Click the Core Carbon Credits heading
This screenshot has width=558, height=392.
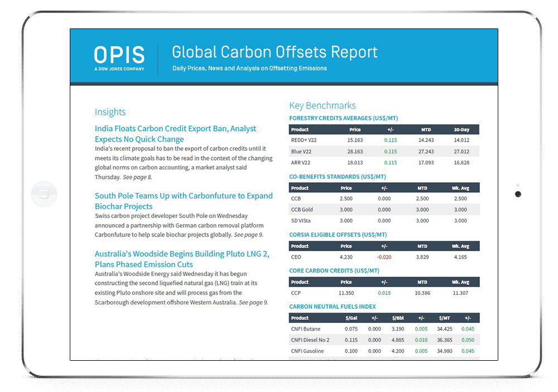click(x=334, y=270)
